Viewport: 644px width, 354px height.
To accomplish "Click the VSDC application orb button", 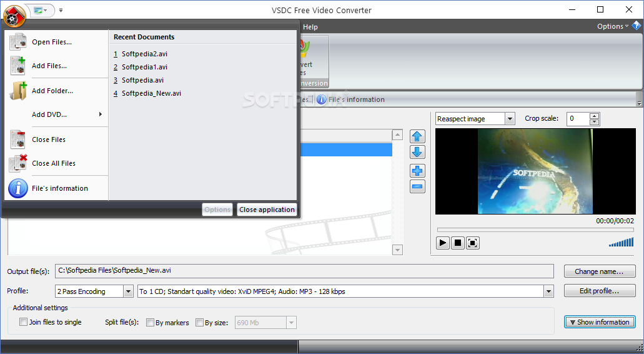I will [14, 16].
